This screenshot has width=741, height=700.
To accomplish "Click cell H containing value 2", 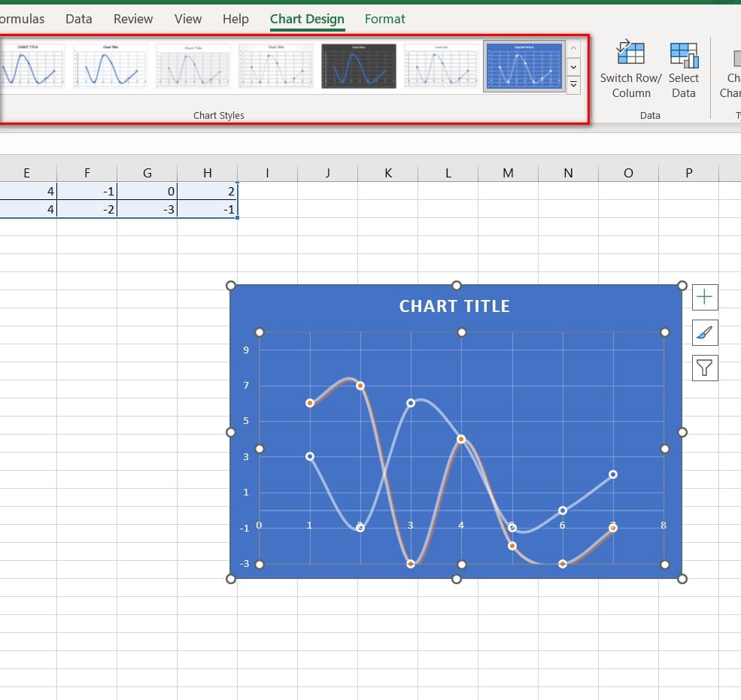I will pos(208,191).
